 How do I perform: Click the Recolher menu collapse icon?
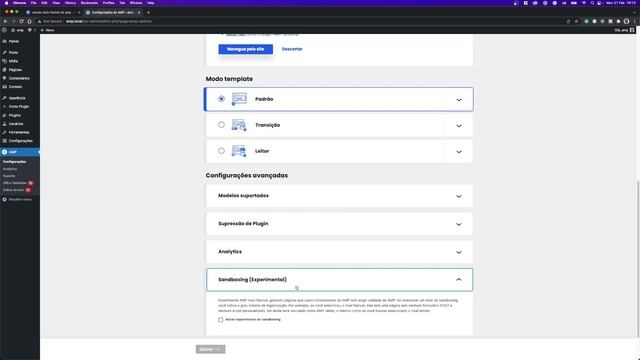click(4, 200)
